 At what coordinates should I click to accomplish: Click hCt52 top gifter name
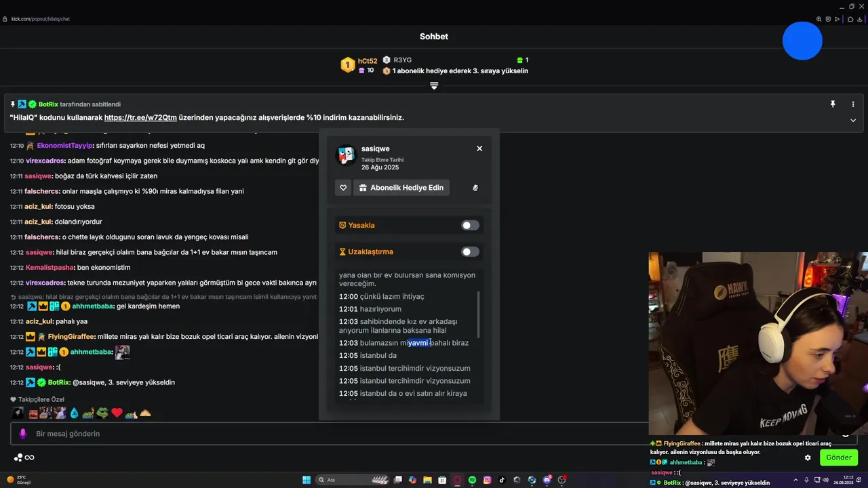[x=368, y=61]
